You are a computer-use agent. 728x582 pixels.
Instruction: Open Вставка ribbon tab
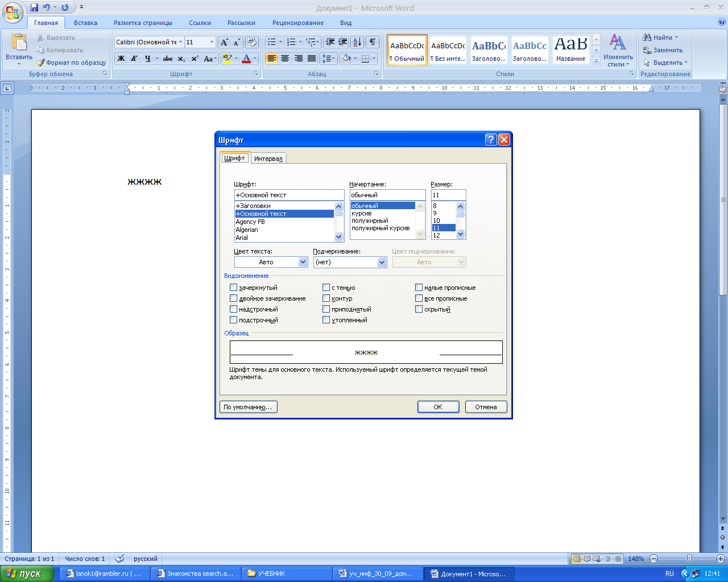click(85, 23)
